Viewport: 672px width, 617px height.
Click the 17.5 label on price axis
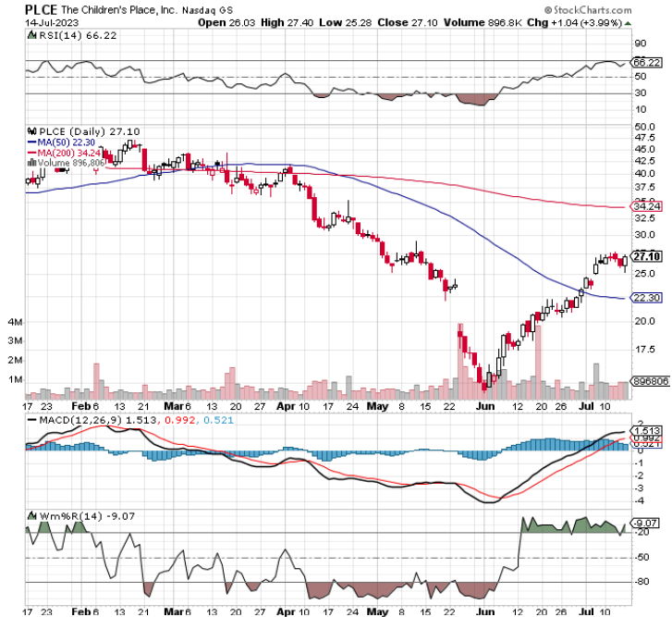coord(645,350)
